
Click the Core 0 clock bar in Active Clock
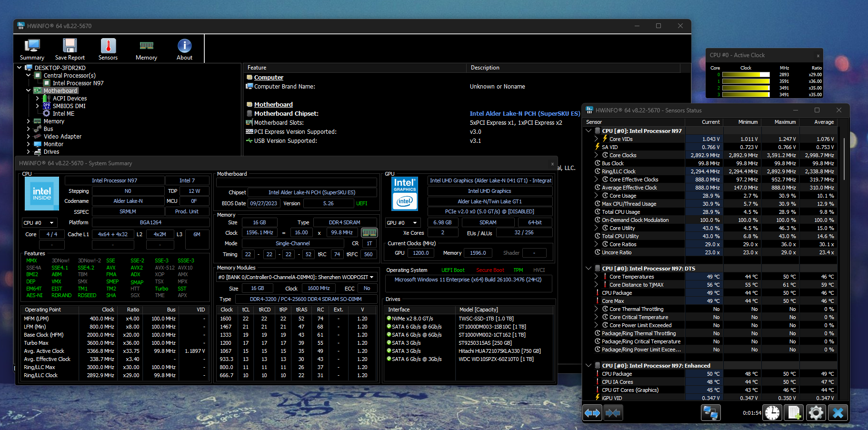746,75
